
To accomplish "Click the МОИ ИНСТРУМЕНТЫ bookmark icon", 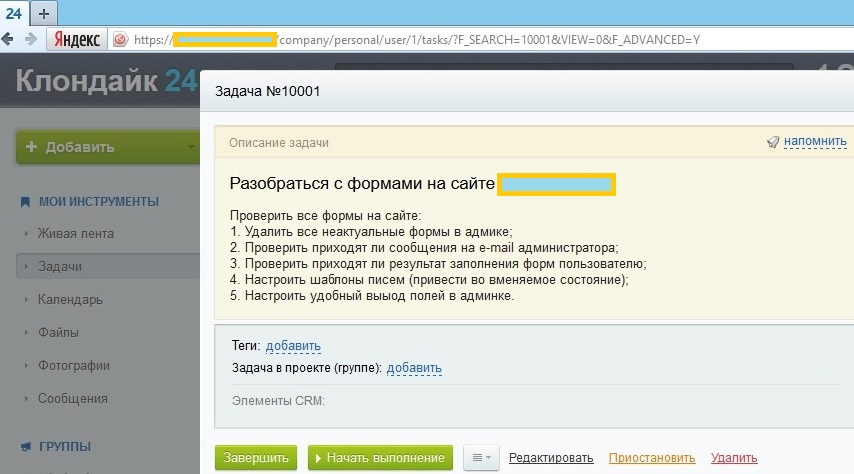I will (25, 202).
